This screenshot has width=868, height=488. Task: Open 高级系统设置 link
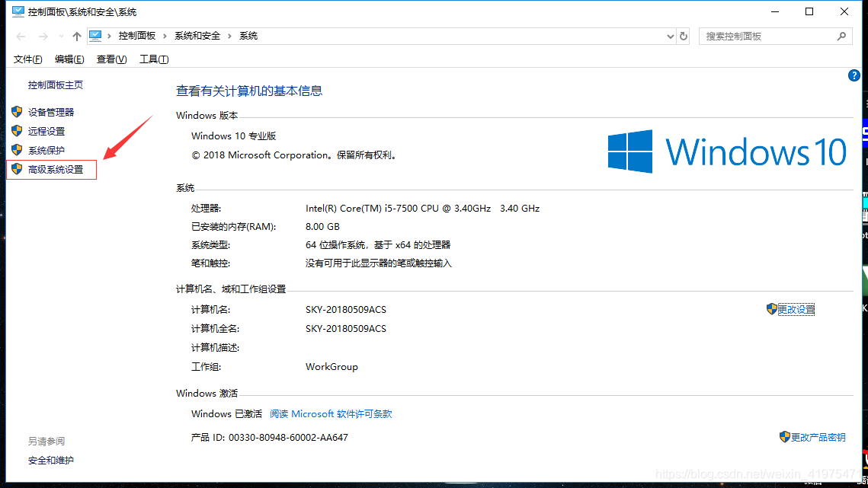[56, 169]
